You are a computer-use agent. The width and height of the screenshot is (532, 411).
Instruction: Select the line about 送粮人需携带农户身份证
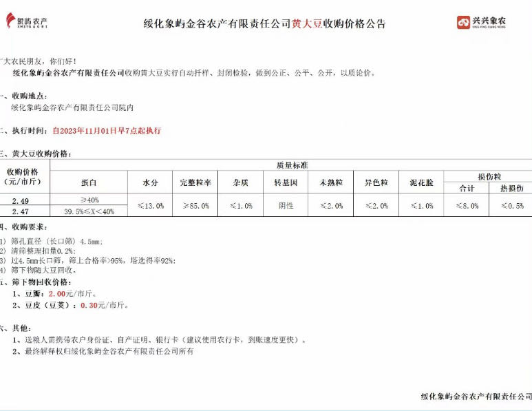[159, 339]
